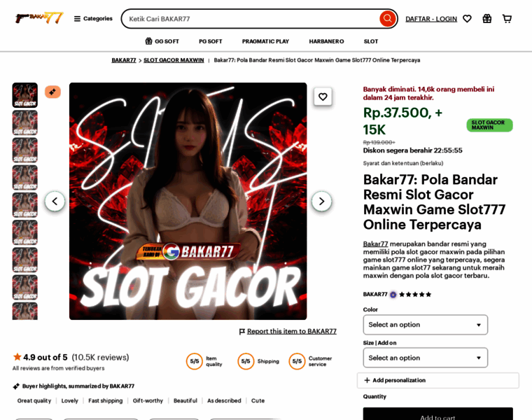The image size is (532, 420).
Task: Click the BAKAR77 logo
Action: 39,18
